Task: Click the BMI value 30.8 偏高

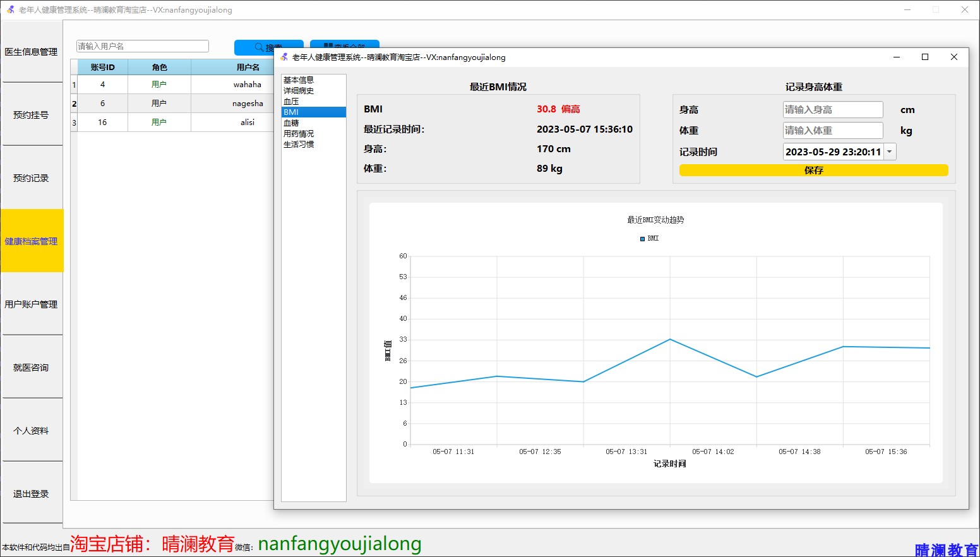Action: pos(558,109)
